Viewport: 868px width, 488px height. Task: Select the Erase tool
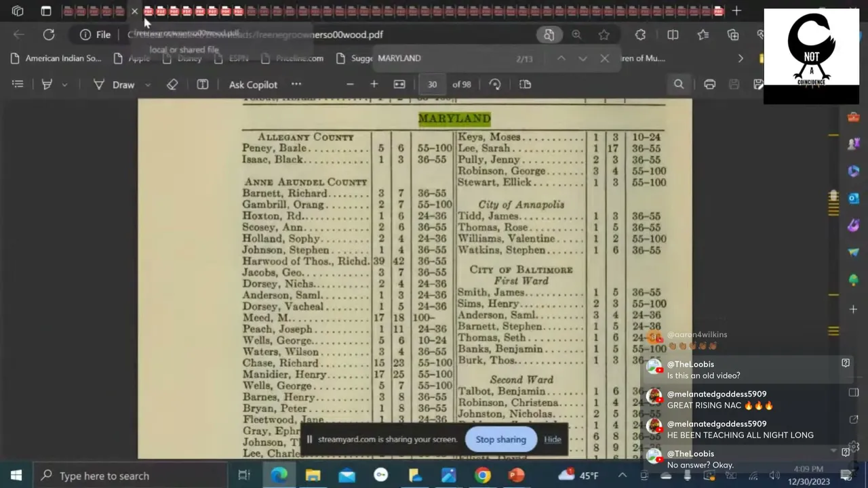(172, 84)
